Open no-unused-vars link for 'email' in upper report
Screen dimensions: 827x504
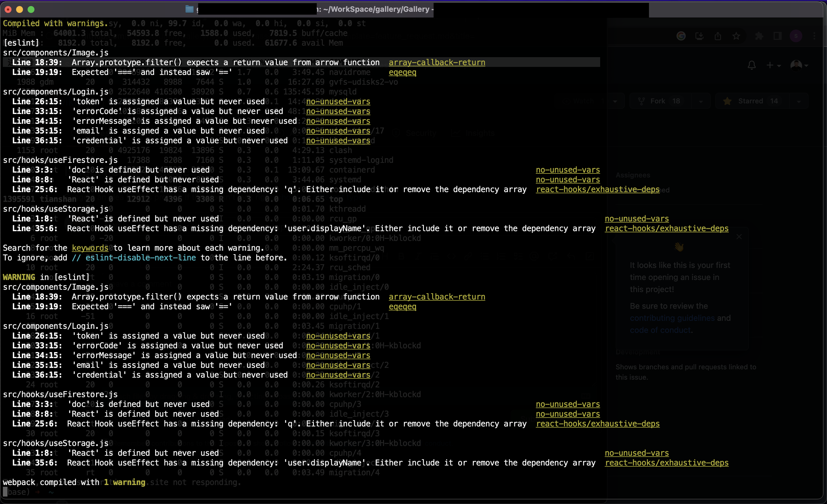tap(338, 131)
